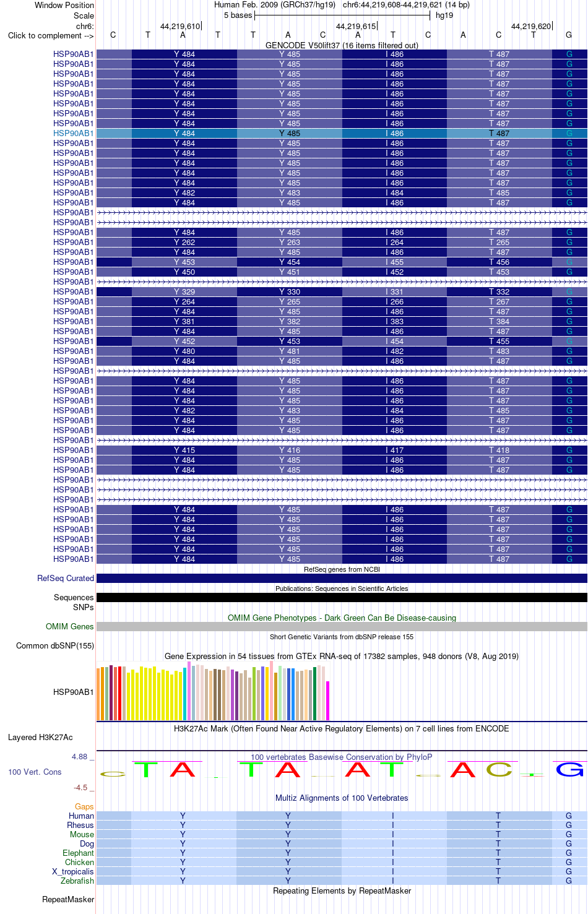The height and width of the screenshot is (914, 588).
Task: Click the Elephant species label
Action: [x=78, y=853]
